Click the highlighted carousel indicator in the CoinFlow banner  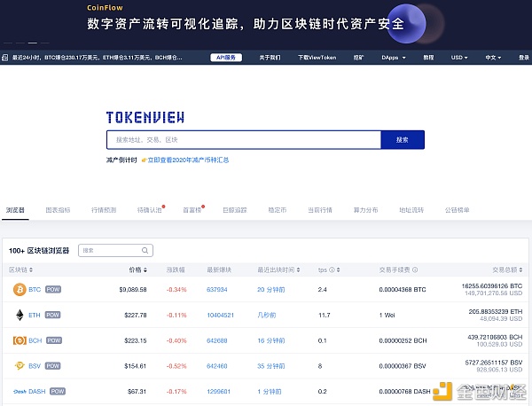[x=33, y=43]
